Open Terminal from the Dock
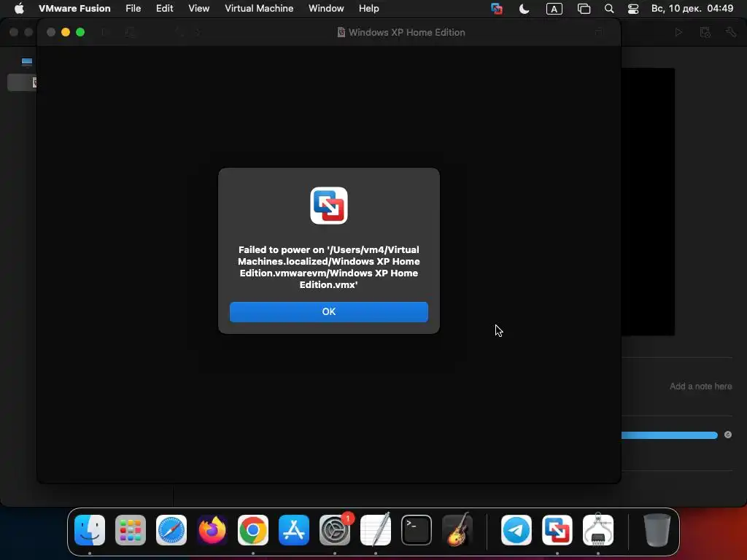 (x=417, y=530)
